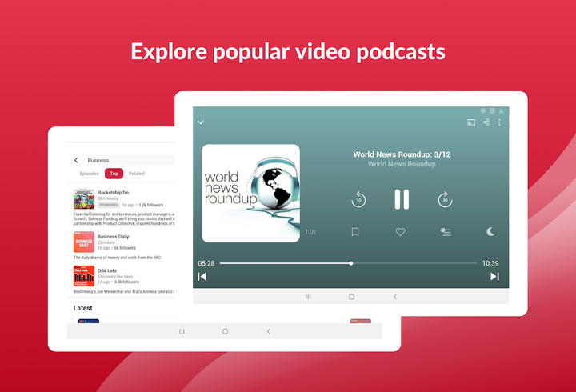The width and height of the screenshot is (576, 392).
Task: Open the playback queue list icon
Action: point(446,232)
